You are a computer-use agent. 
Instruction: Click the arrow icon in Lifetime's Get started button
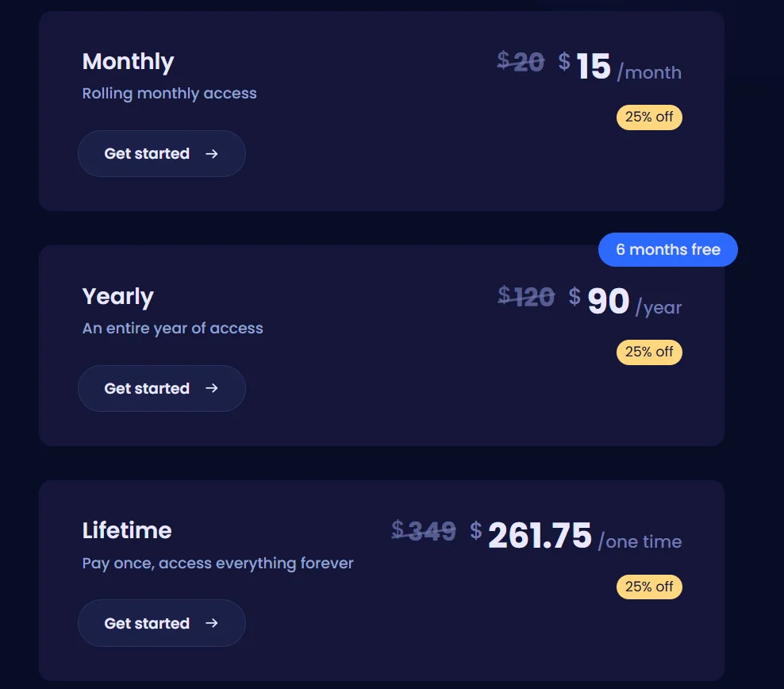(211, 623)
